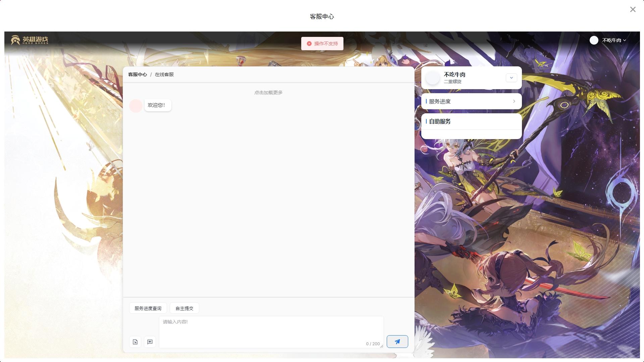The width and height of the screenshot is (644, 362).
Task: Click the error icon in 操作不支持 toast
Action: point(309,44)
